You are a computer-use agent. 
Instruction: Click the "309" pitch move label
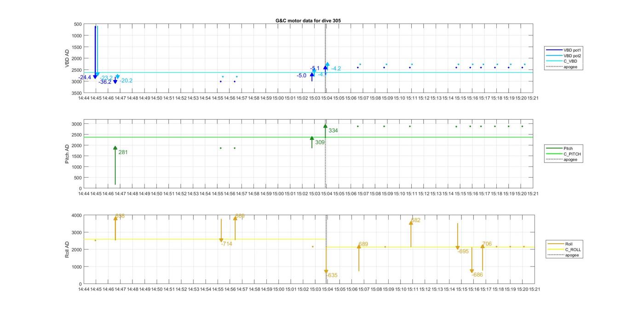[x=320, y=142]
